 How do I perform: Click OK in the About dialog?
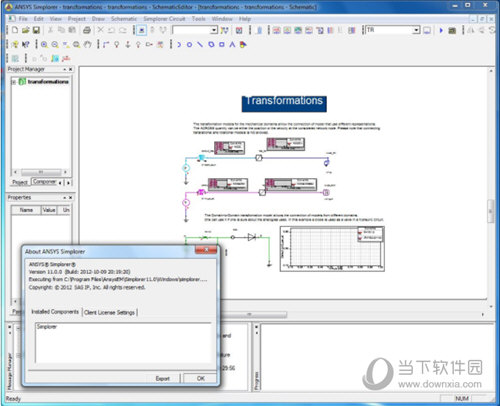click(x=200, y=378)
